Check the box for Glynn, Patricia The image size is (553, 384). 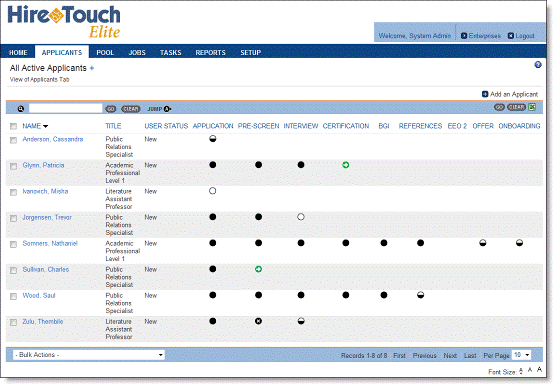(x=13, y=166)
